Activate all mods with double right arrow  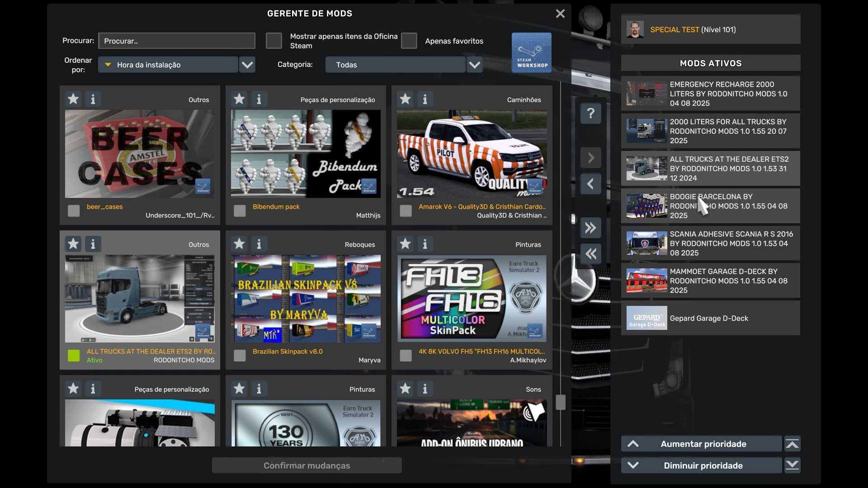pyautogui.click(x=590, y=228)
